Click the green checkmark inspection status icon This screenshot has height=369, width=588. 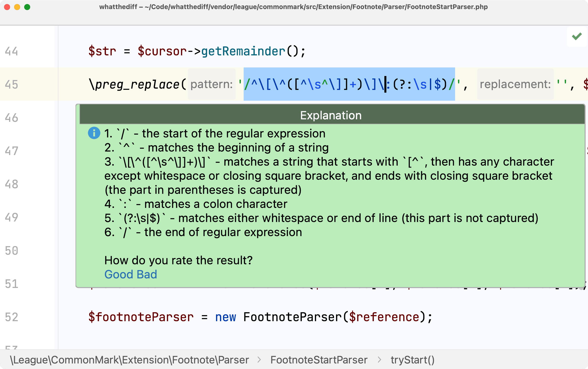click(x=577, y=36)
